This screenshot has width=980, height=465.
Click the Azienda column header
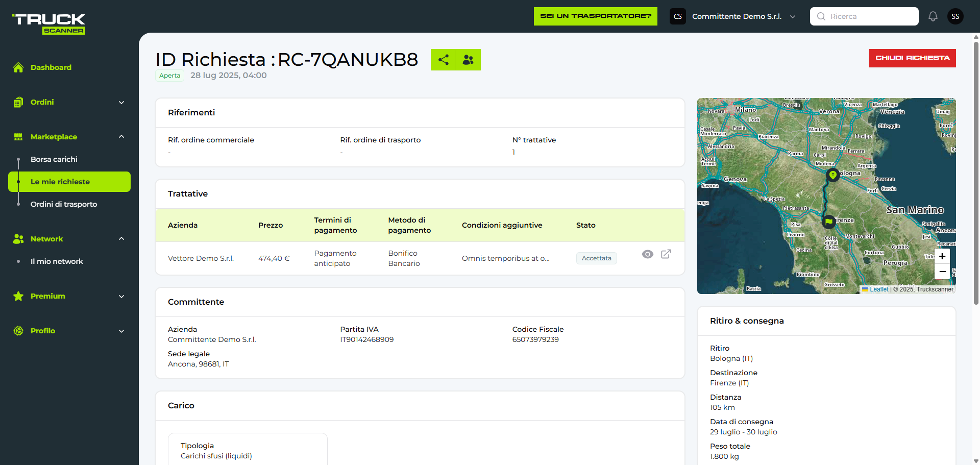pos(183,225)
